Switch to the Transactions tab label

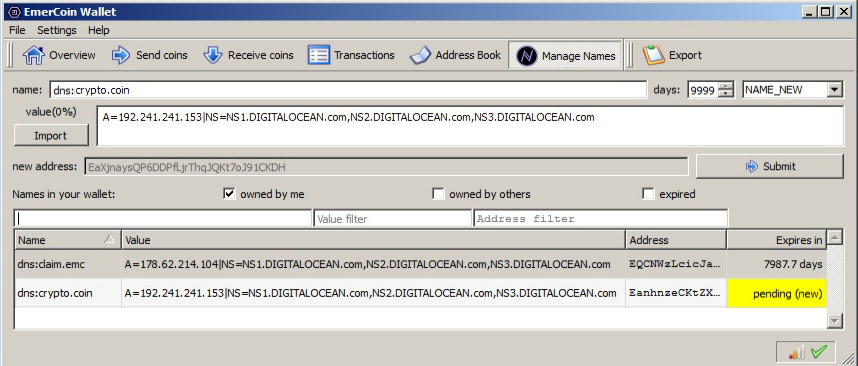point(364,55)
